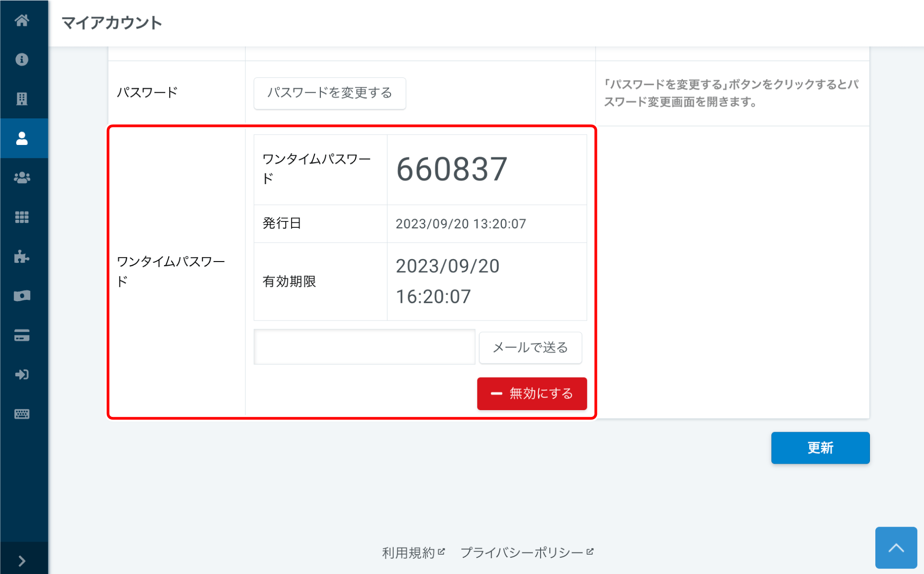Open the credit card icon
Screen dimensions: 924x574
[22, 335]
